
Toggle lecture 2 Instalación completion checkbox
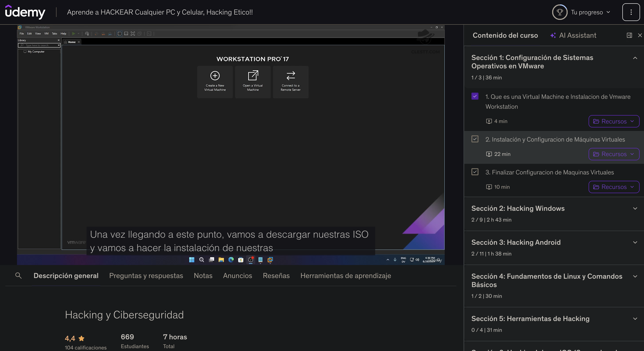pyautogui.click(x=475, y=139)
